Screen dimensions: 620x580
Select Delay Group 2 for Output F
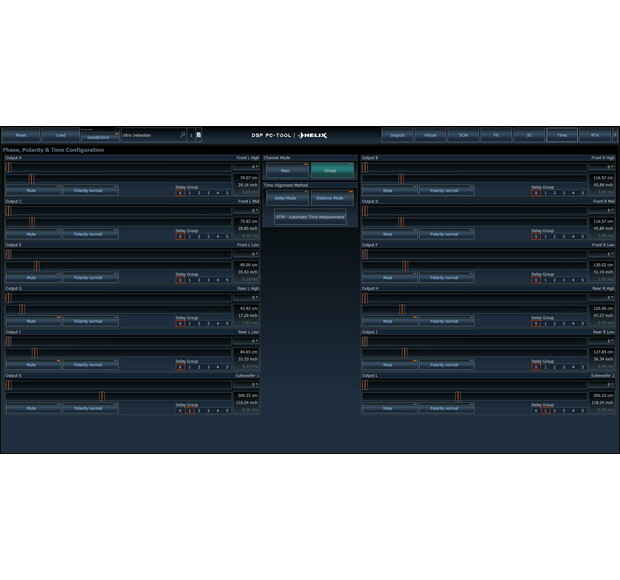[x=555, y=279]
